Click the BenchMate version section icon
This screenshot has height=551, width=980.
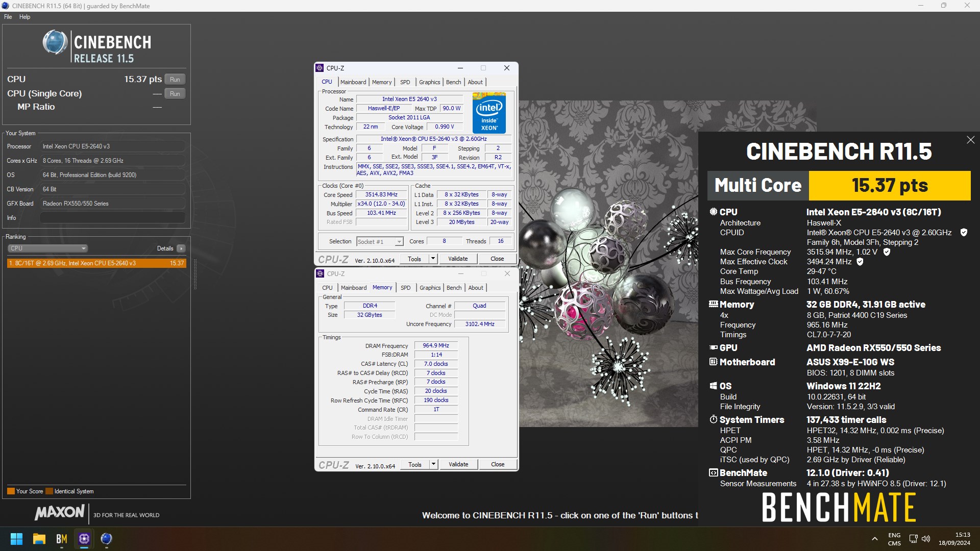[713, 472]
